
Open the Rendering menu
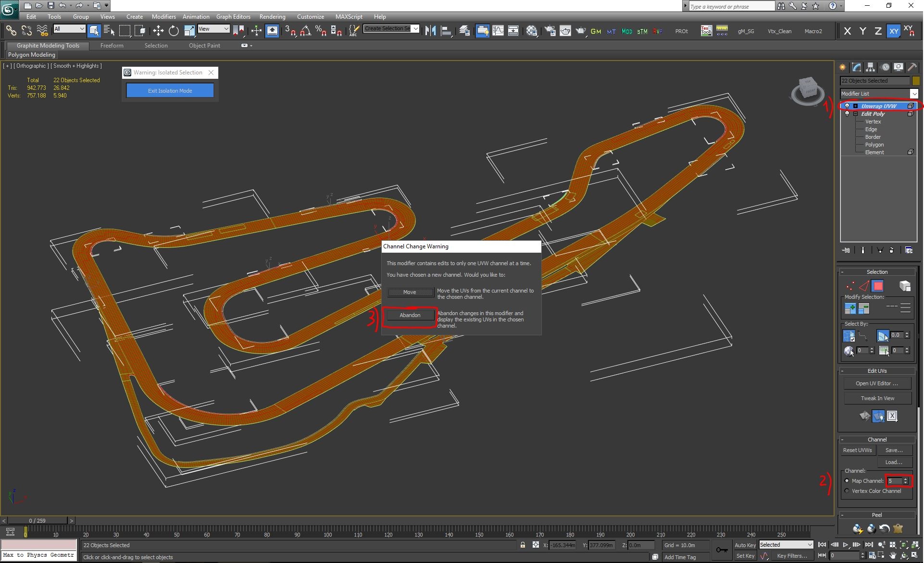(x=272, y=16)
